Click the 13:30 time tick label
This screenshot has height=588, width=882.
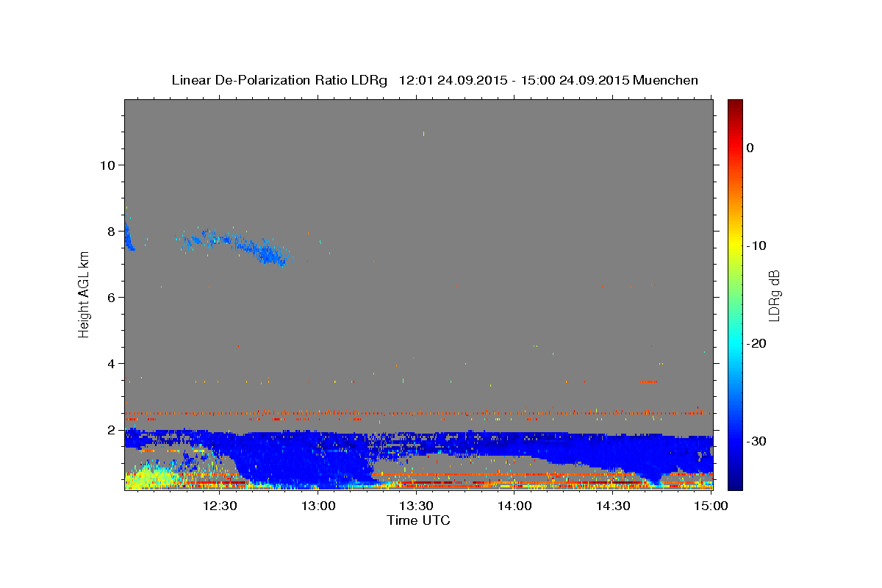point(416,506)
